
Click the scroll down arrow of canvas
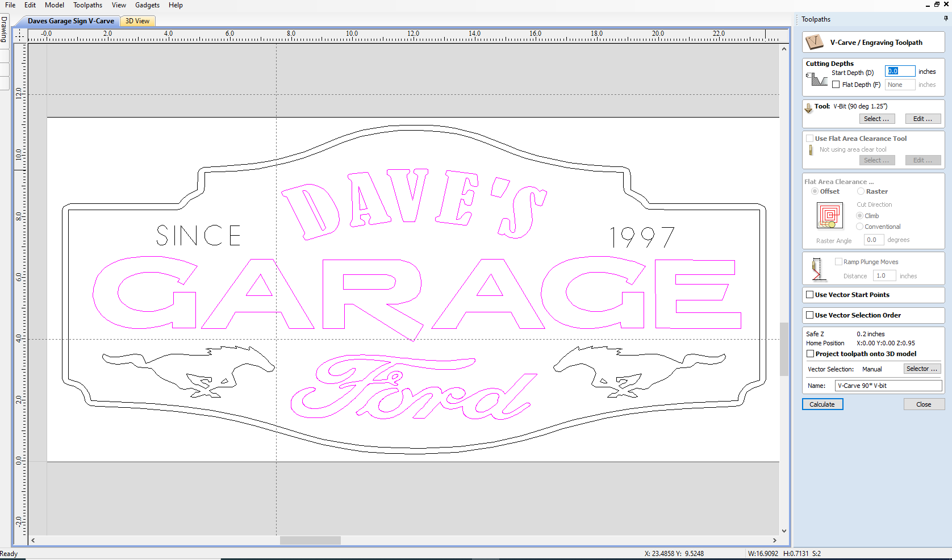[784, 531]
